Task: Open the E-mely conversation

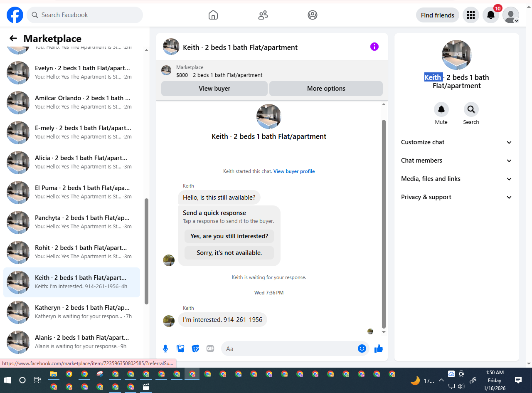Action: coord(71,132)
